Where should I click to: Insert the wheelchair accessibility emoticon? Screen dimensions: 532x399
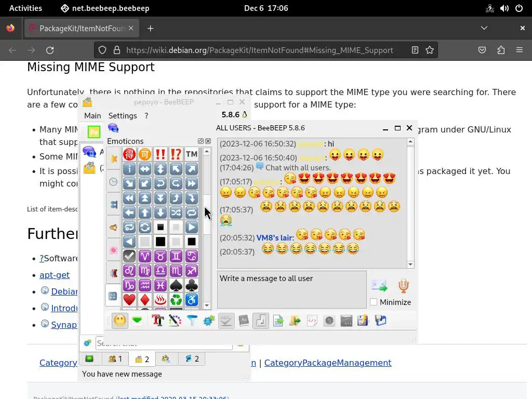coord(192,300)
